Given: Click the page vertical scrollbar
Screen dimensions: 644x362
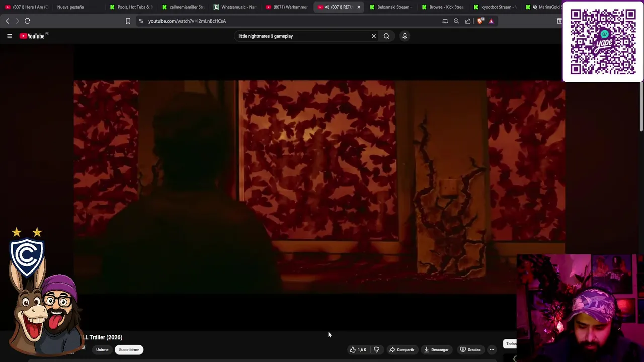Looking at the screenshot, I should (x=641, y=106).
